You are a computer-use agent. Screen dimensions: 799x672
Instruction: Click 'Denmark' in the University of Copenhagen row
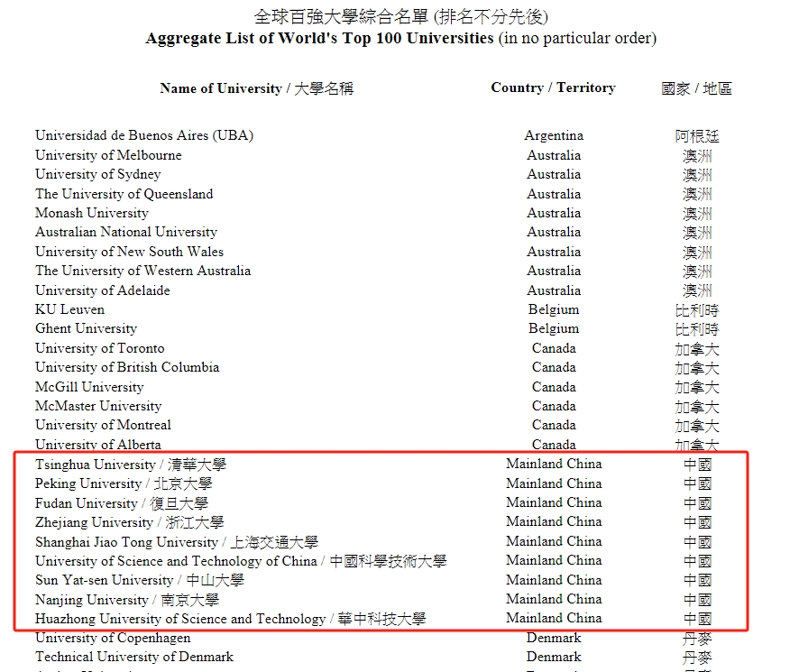click(554, 638)
